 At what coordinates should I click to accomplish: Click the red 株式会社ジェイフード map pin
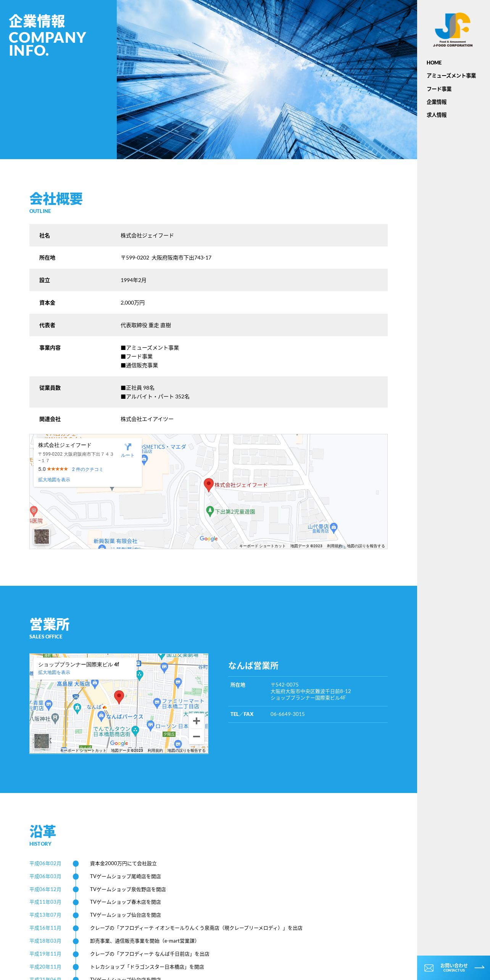(x=208, y=485)
